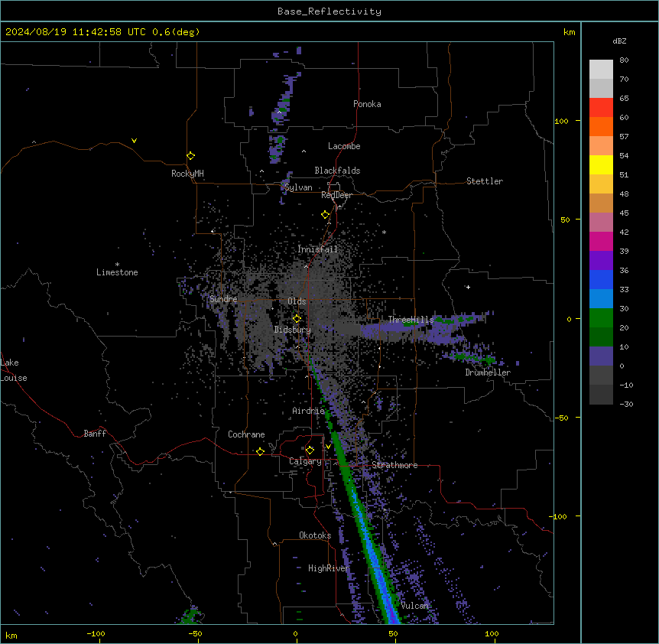
Task: Click the yellow diamond marker above Calgary
Action: point(310,450)
